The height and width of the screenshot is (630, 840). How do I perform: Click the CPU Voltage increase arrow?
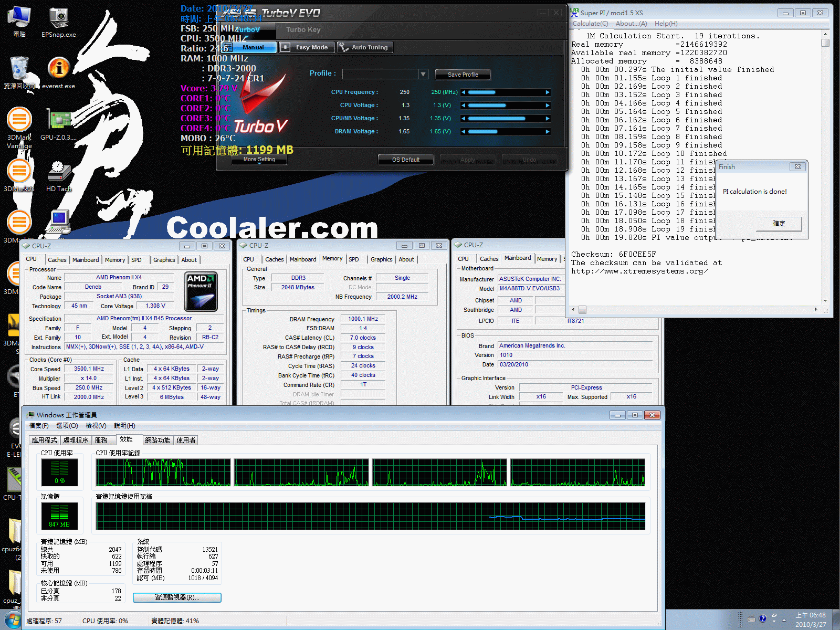548,106
